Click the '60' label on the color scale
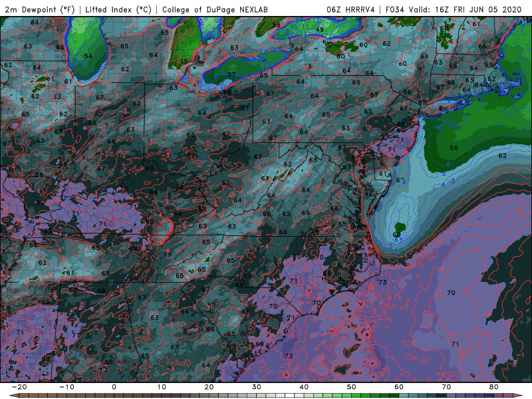The height and width of the screenshot is (399, 532). (399, 387)
